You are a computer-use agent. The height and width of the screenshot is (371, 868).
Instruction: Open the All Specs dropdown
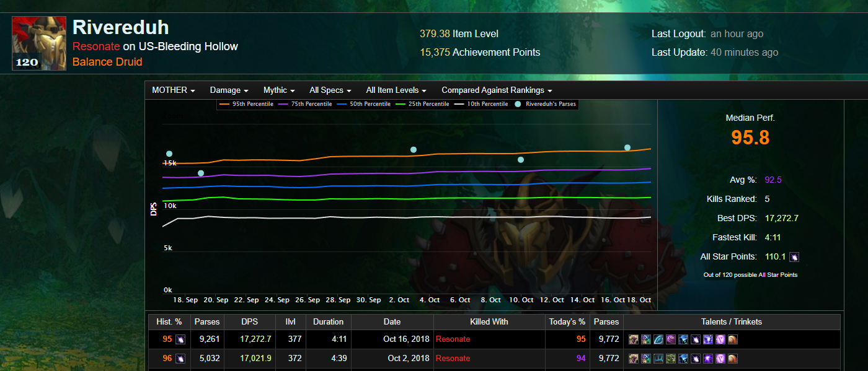point(330,90)
